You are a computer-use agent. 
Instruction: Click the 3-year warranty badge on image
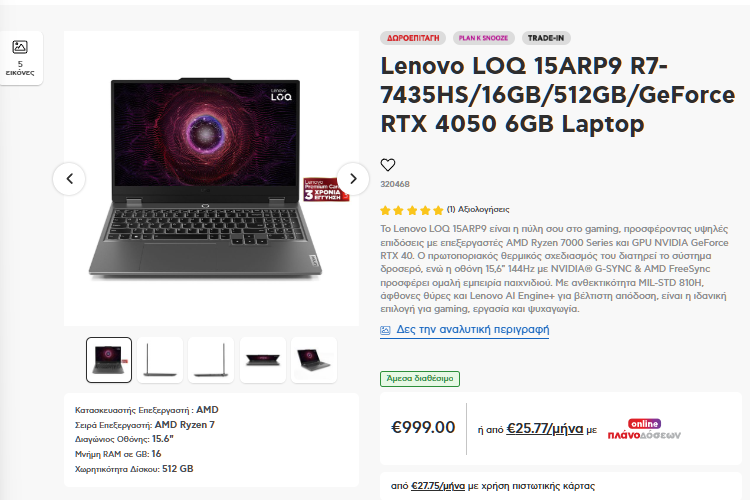tap(326, 190)
